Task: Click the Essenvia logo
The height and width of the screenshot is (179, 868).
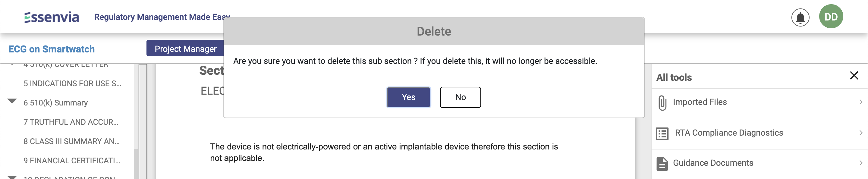Action: pyautogui.click(x=52, y=17)
